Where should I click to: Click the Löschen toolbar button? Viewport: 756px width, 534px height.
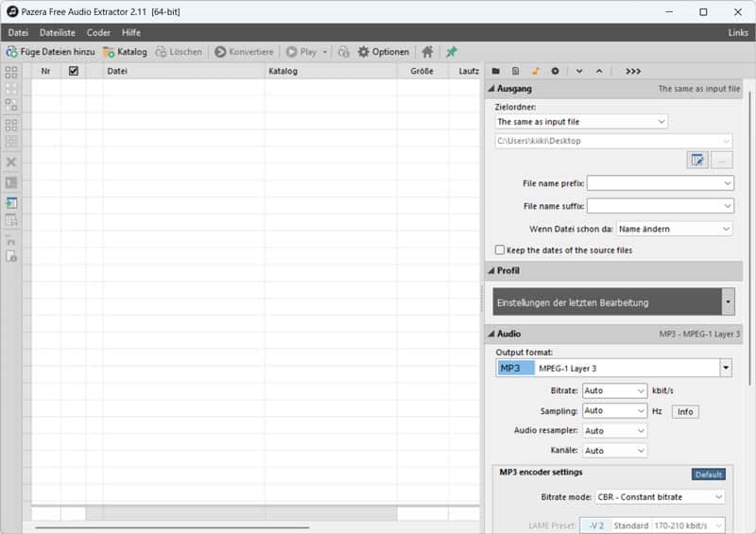point(179,52)
